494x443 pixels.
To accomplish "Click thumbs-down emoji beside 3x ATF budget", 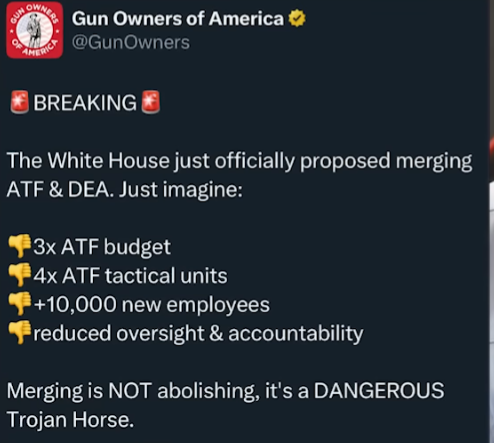I will coord(19,246).
